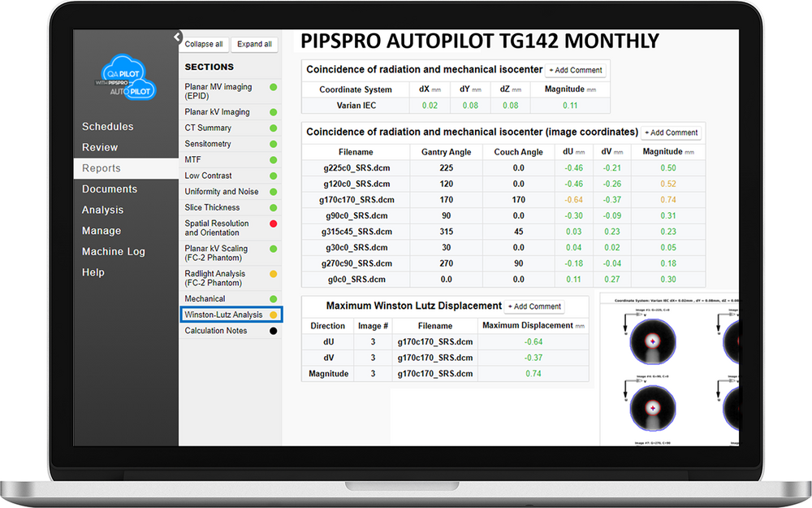
Task: Jump to Sensitometry section
Action: (x=208, y=144)
